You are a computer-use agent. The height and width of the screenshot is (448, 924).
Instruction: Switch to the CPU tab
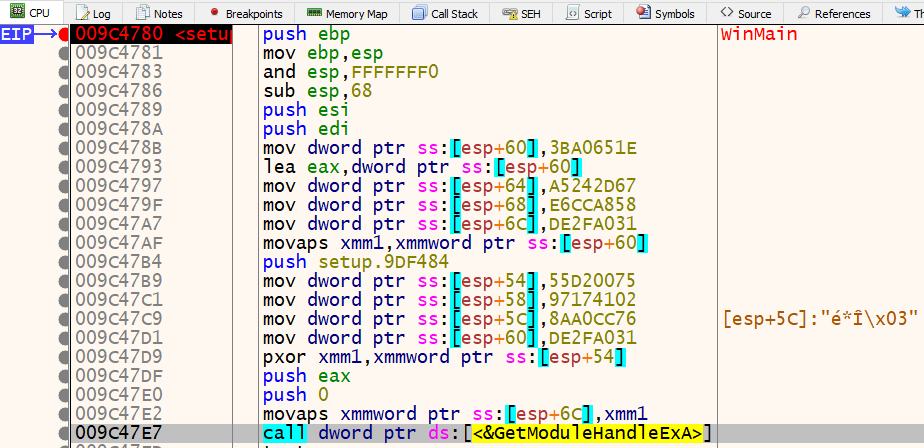click(30, 12)
